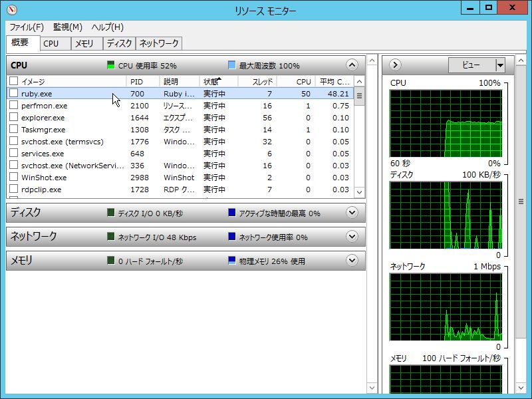Check the explorer.exe process checkbox
This screenshot has width=532, height=399.
click(x=13, y=117)
